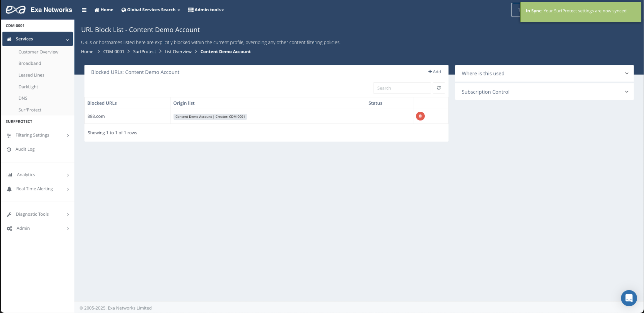Viewport: 644px width, 313px height.
Task: Focus the blocked URLs Search field
Action: click(402, 88)
